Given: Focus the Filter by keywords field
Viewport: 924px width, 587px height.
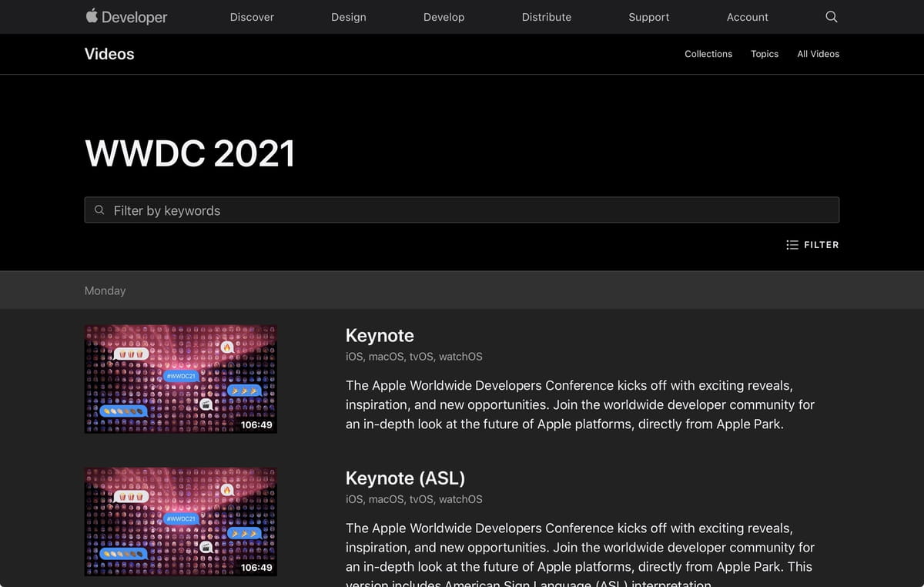Looking at the screenshot, I should [462, 210].
